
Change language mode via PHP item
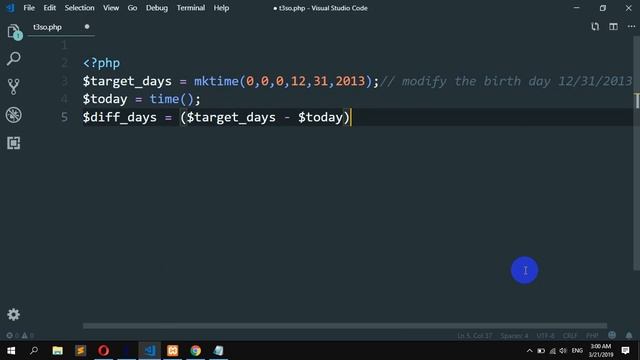pos(592,336)
